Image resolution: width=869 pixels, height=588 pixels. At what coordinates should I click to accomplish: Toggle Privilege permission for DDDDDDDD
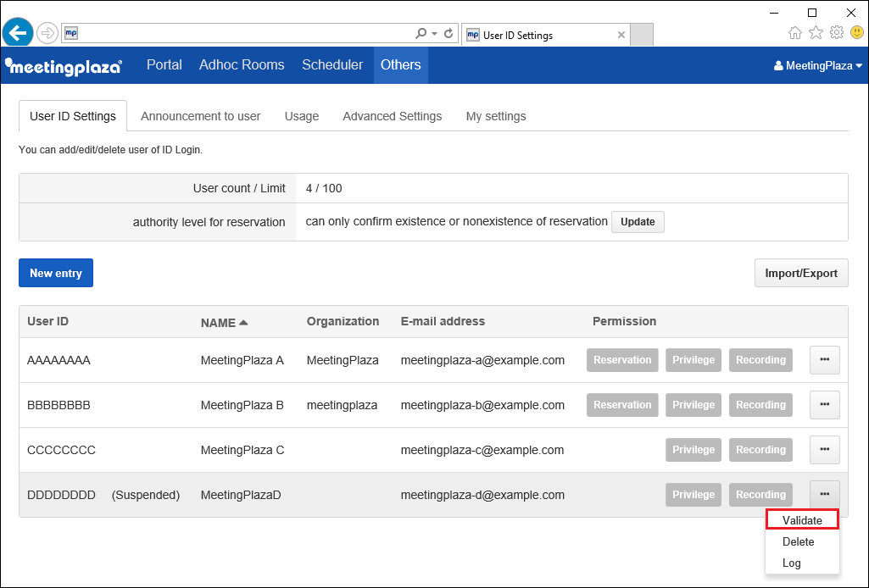click(694, 495)
